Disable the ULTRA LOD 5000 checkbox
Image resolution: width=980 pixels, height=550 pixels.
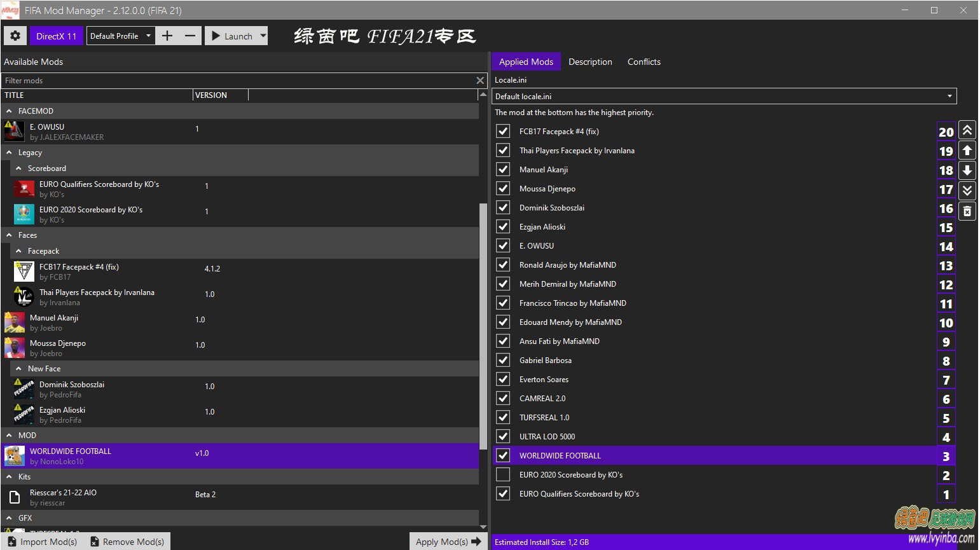(503, 436)
